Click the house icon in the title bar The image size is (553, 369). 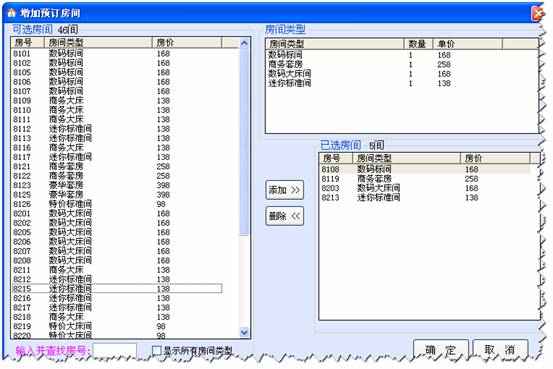(x=12, y=13)
